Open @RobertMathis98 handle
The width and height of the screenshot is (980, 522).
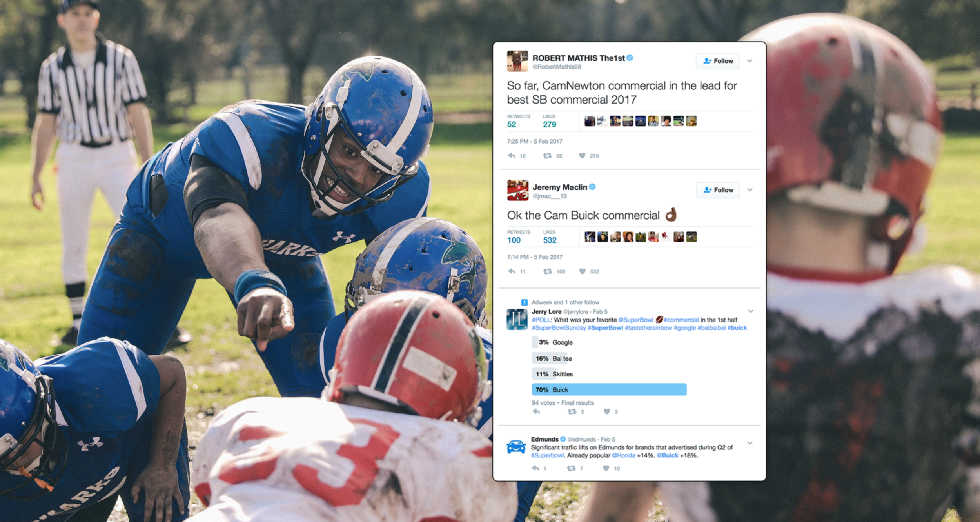pos(557,67)
